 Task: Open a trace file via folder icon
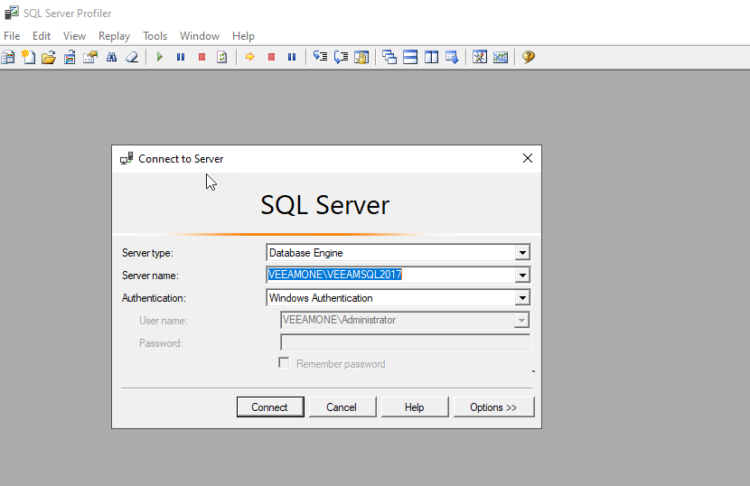point(48,57)
